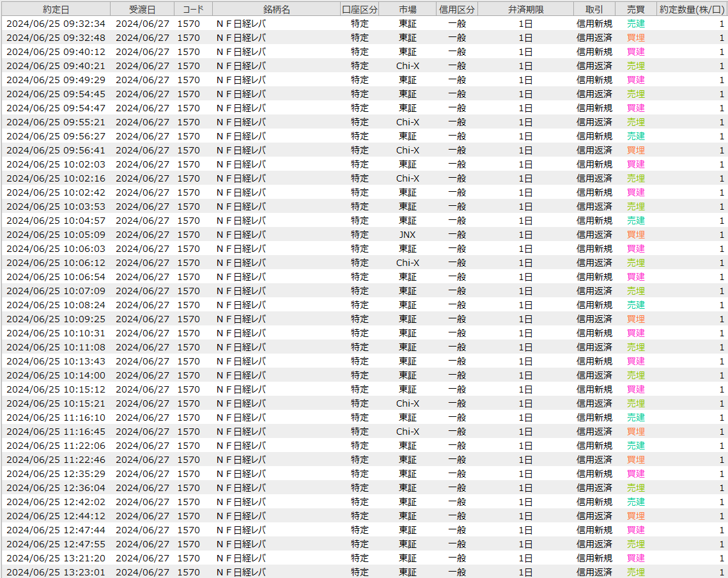Click the 弁済期限 column header
Screen dimensions: 728x578
[525, 10]
